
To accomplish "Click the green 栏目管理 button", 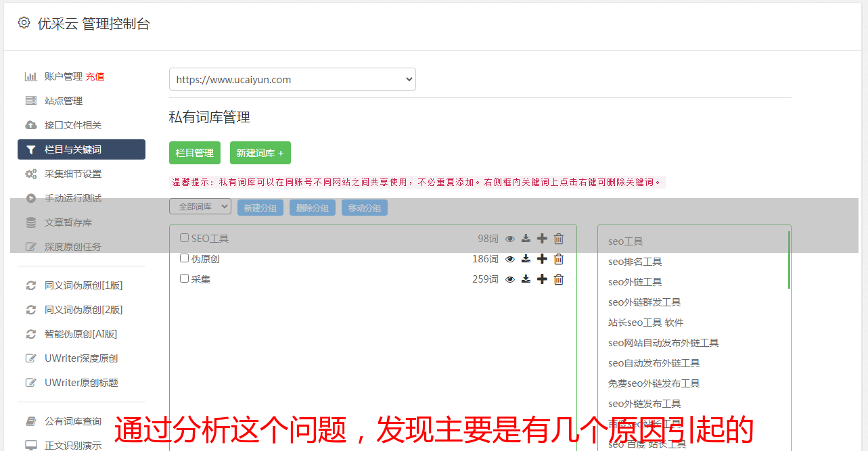I will pyautogui.click(x=195, y=153).
